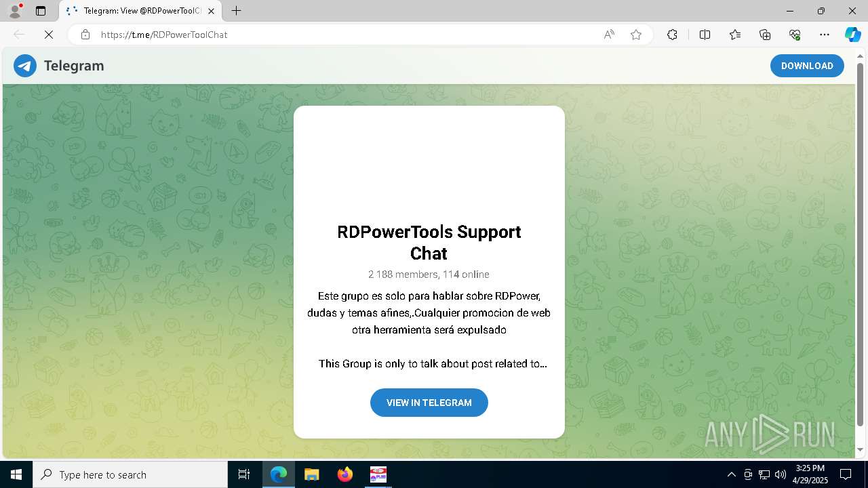Click the group description text in Spanish
The height and width of the screenshot is (488, 868).
coord(429,313)
